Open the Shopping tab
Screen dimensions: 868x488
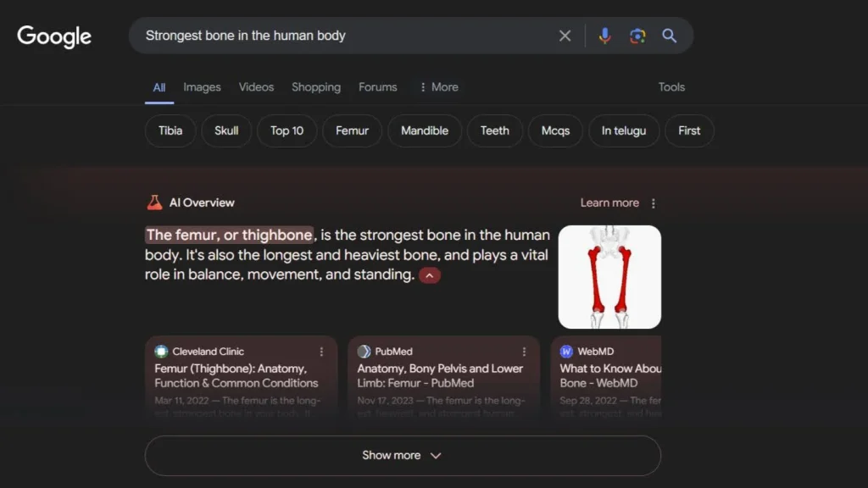[316, 87]
